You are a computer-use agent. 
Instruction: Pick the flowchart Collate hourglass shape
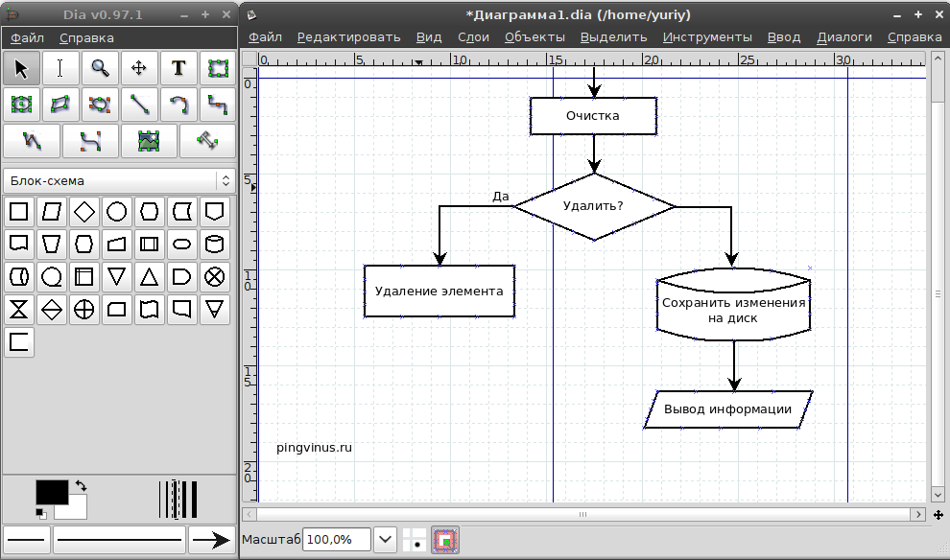pyautogui.click(x=19, y=310)
